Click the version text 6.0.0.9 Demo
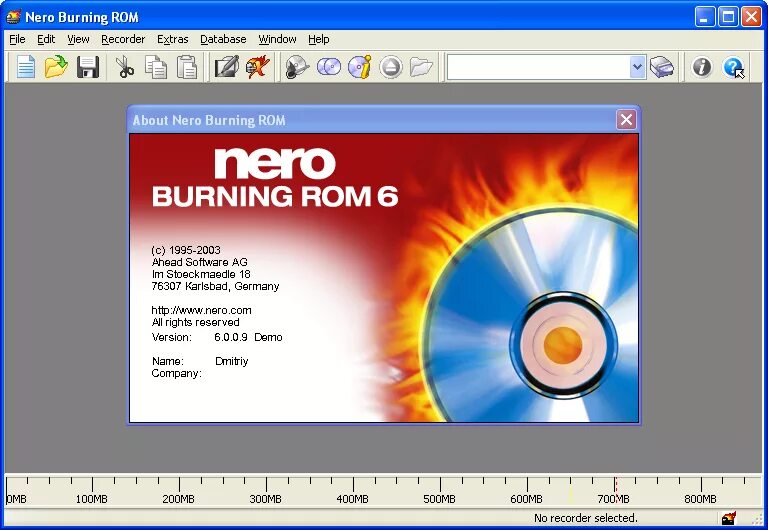Screen dimensions: 768x530 (248, 337)
